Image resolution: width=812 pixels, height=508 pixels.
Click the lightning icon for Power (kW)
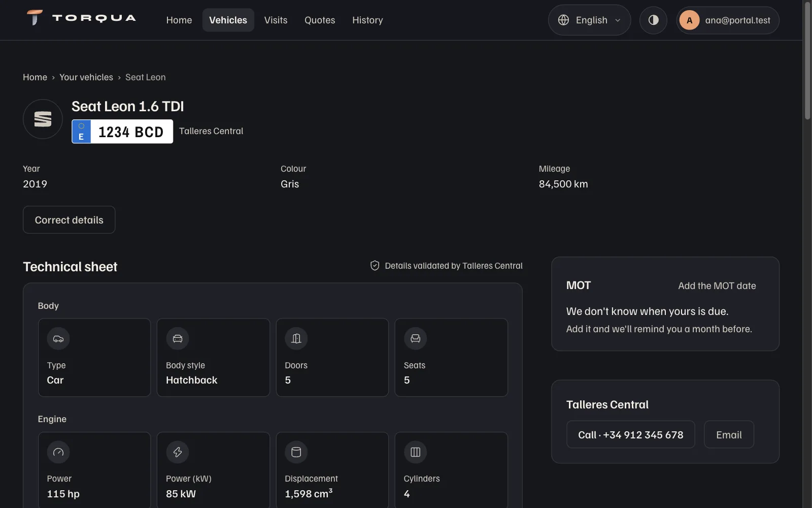[177, 452]
